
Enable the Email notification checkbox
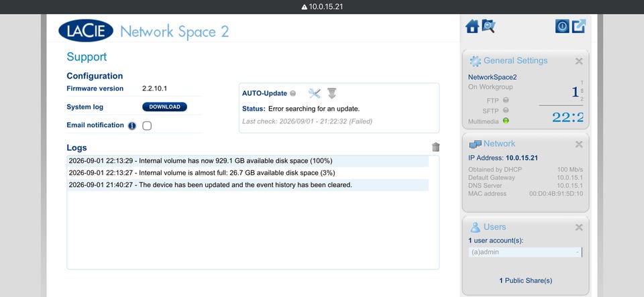(x=147, y=126)
